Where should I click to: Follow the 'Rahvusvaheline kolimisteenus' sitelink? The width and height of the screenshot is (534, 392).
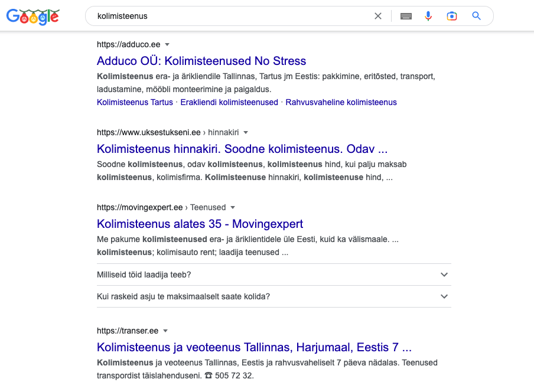[x=341, y=102]
